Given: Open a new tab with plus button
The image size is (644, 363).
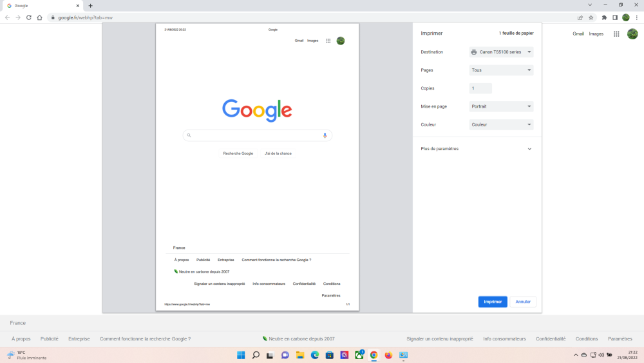Looking at the screenshot, I should tap(90, 5).
